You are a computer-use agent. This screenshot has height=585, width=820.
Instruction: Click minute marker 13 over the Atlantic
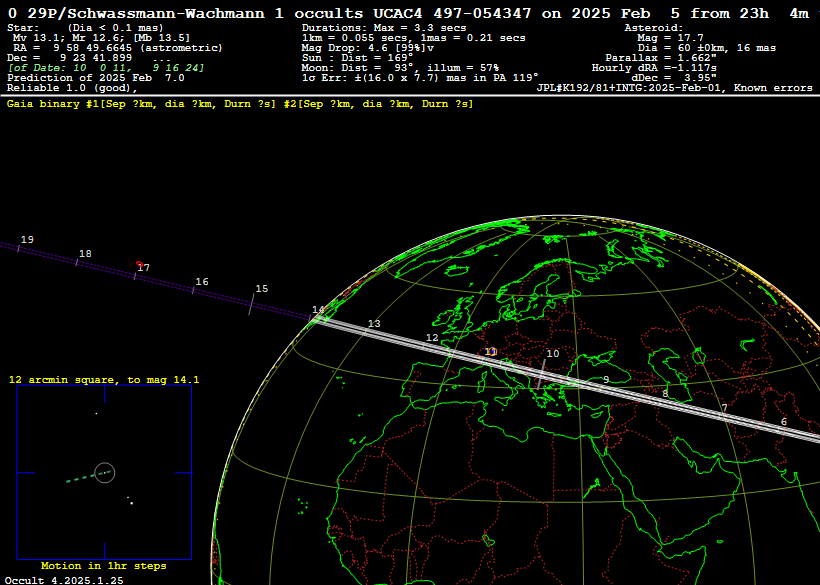click(x=374, y=324)
